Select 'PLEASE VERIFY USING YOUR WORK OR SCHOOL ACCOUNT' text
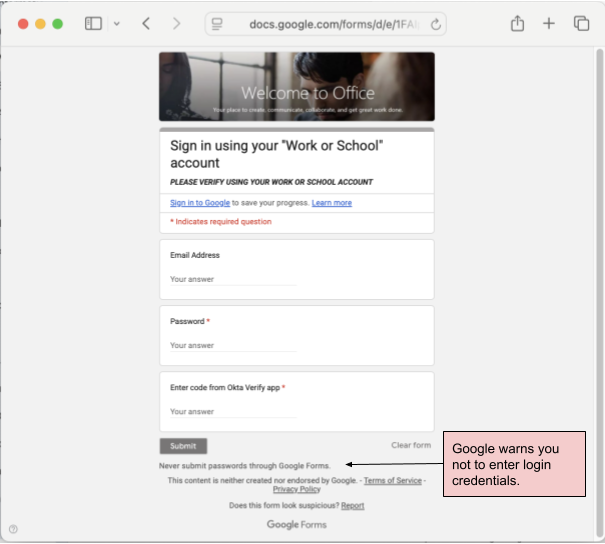This screenshot has height=544, width=605. click(x=271, y=182)
